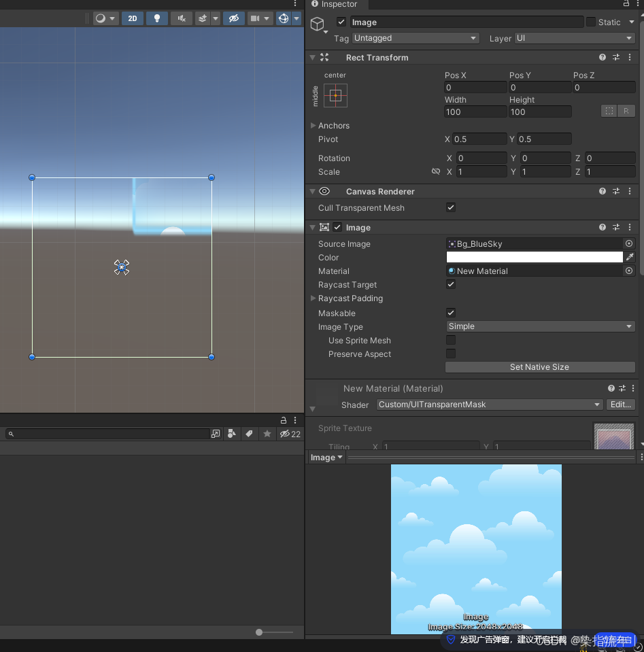Toggle 2D view mode in the Scene toolbar
The width and height of the screenshot is (644, 652).
click(x=133, y=18)
